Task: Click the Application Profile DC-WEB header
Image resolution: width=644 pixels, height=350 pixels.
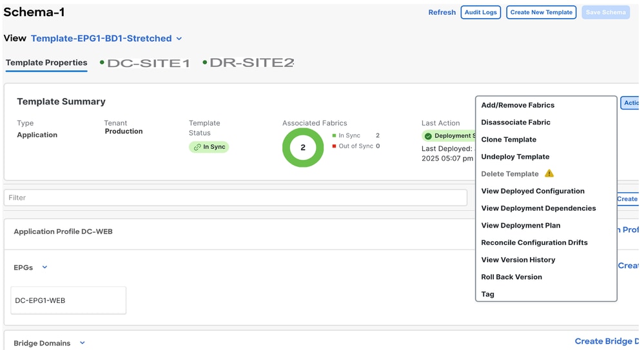Action: 63,231
